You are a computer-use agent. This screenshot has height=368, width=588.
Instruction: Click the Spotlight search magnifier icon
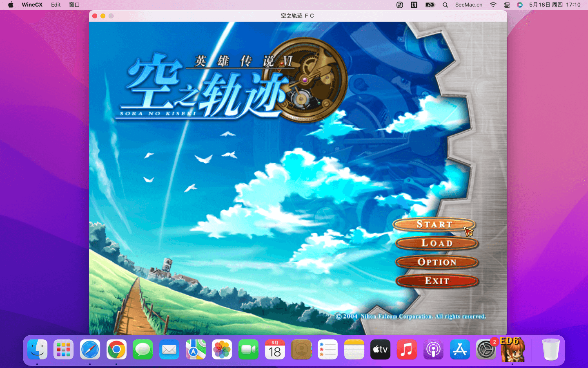445,5
